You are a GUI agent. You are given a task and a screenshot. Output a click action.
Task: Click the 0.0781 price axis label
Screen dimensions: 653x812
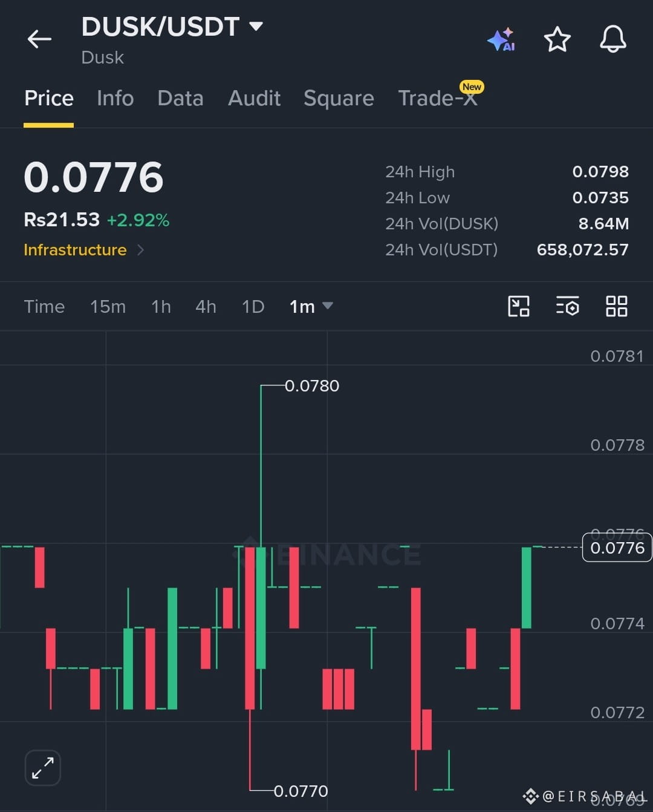point(617,356)
